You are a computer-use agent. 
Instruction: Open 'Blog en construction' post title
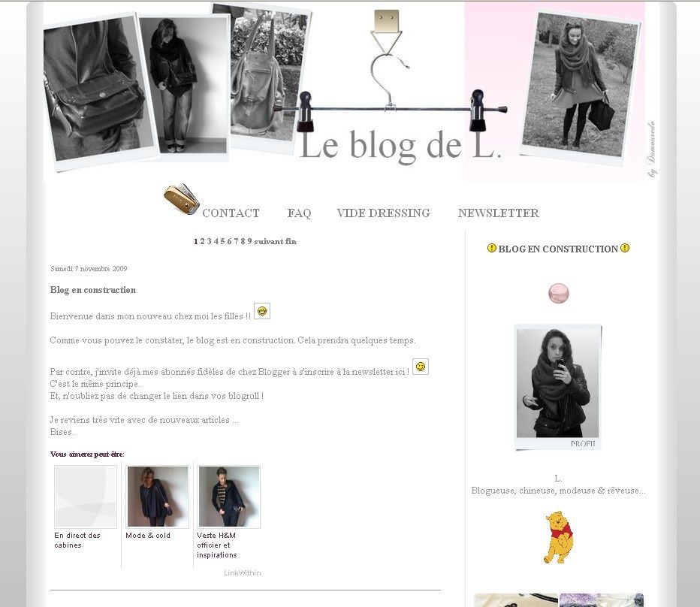click(93, 290)
